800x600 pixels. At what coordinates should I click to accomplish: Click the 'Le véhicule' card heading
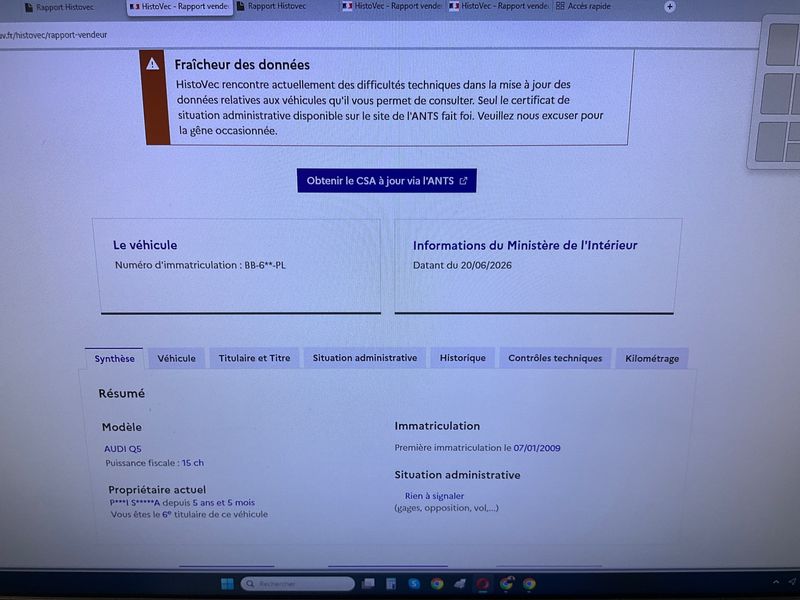[145, 245]
